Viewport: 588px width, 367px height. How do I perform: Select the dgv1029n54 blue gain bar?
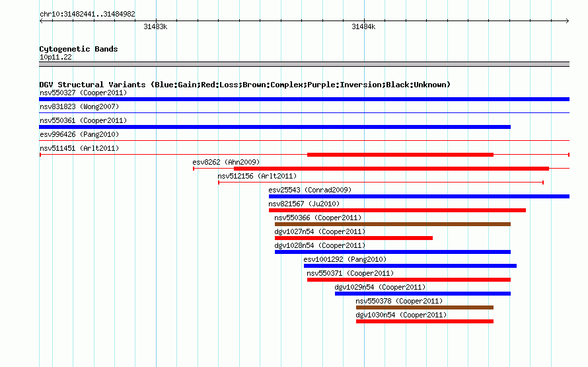click(x=423, y=294)
